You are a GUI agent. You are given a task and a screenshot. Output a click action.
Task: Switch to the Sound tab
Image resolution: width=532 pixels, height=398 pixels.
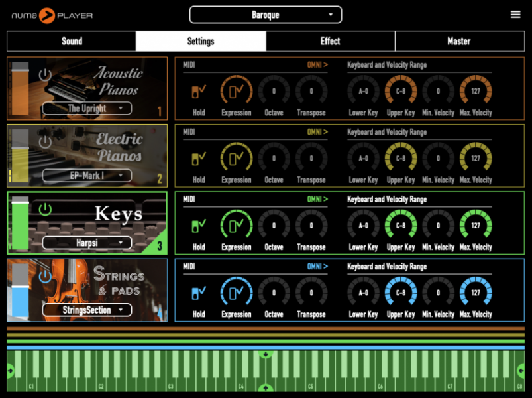[72, 41]
